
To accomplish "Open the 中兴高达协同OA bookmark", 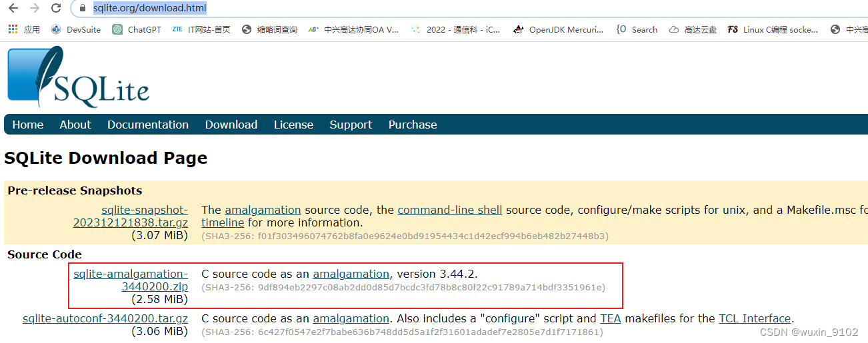I will [354, 29].
